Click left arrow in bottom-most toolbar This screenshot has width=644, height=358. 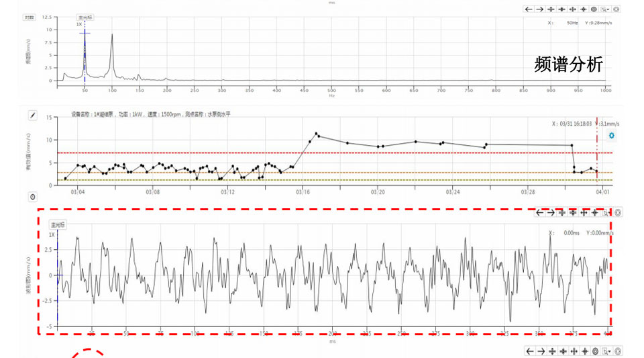(x=529, y=351)
